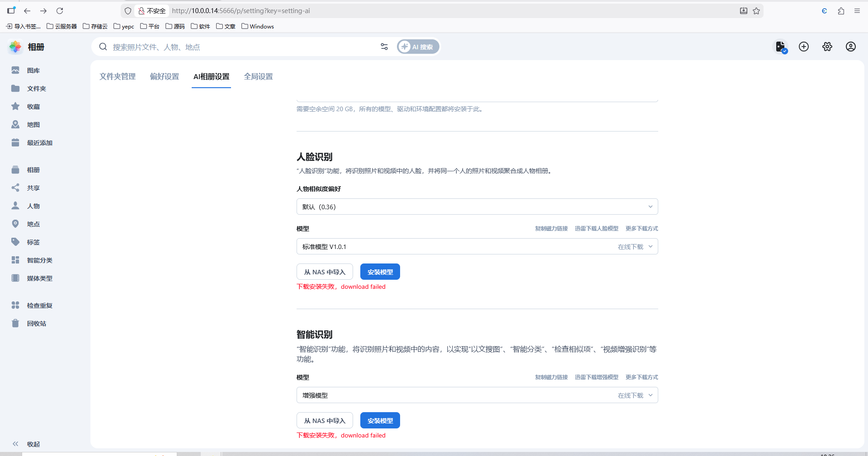Switch to the 文件夹管理 tab
868x456 pixels.
pos(117,76)
